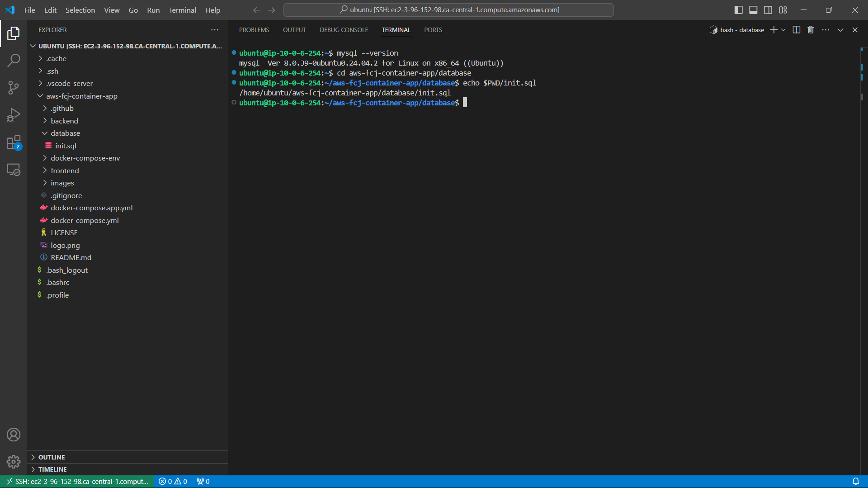Expand the docker-compose-env folder
This screenshot has width=868, height=488.
(x=127, y=158)
